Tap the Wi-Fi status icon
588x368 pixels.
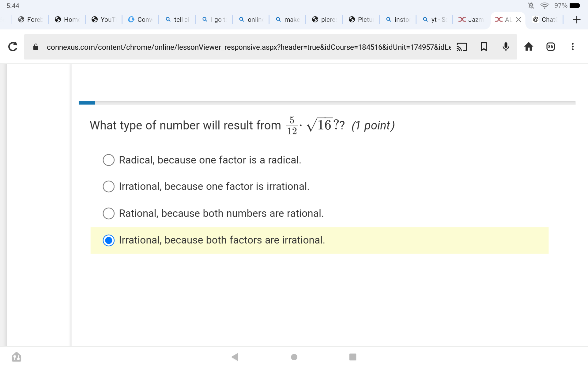click(545, 6)
